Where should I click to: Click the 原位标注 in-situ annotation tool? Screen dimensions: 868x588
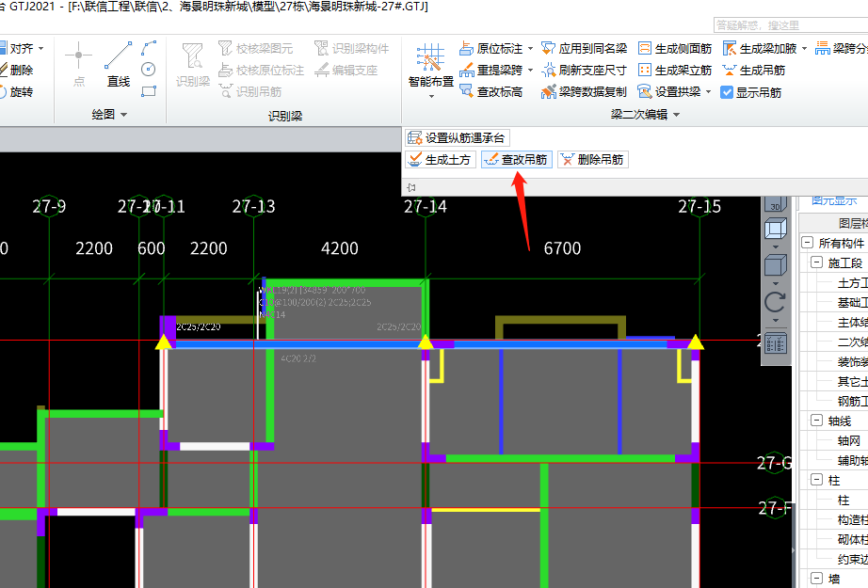point(491,49)
